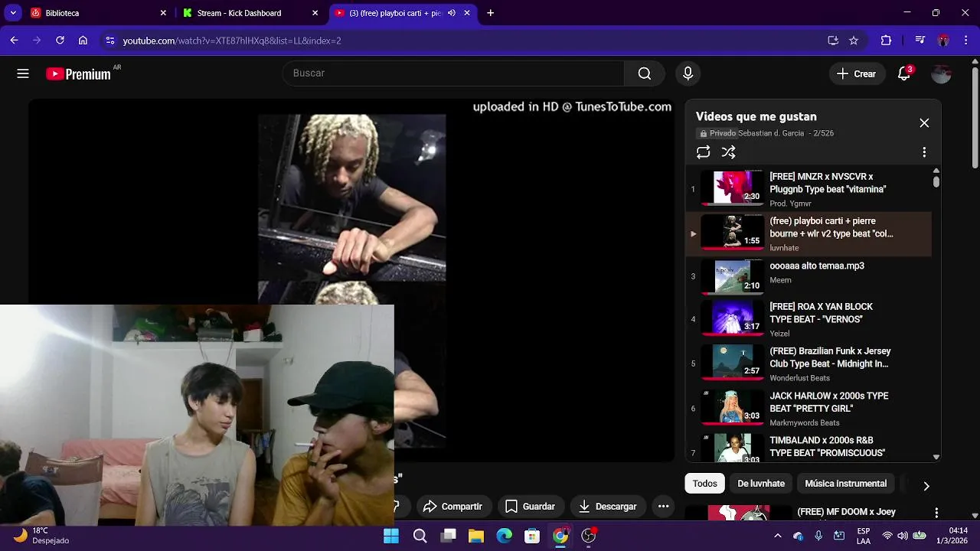Play MNZR x NVSCVR vitamina video
This screenshot has width=980, height=551.
(808, 189)
